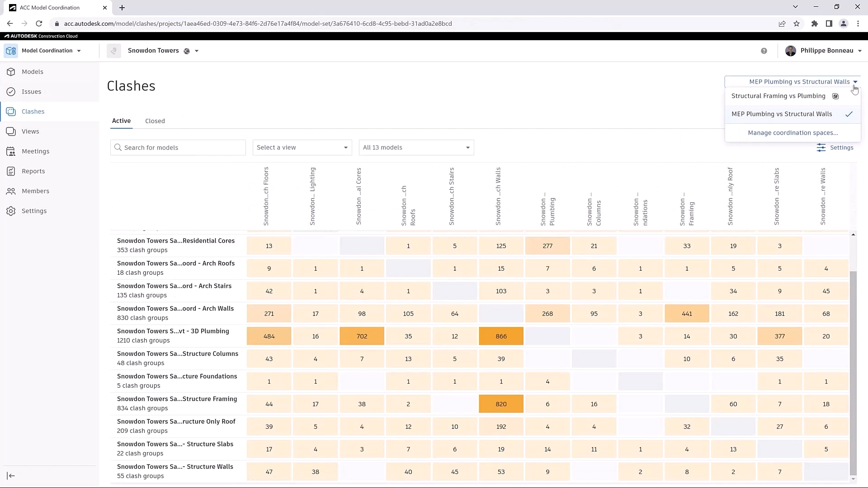Click the Snowdon ...re Slabs column header
868x488 pixels.
click(x=777, y=197)
